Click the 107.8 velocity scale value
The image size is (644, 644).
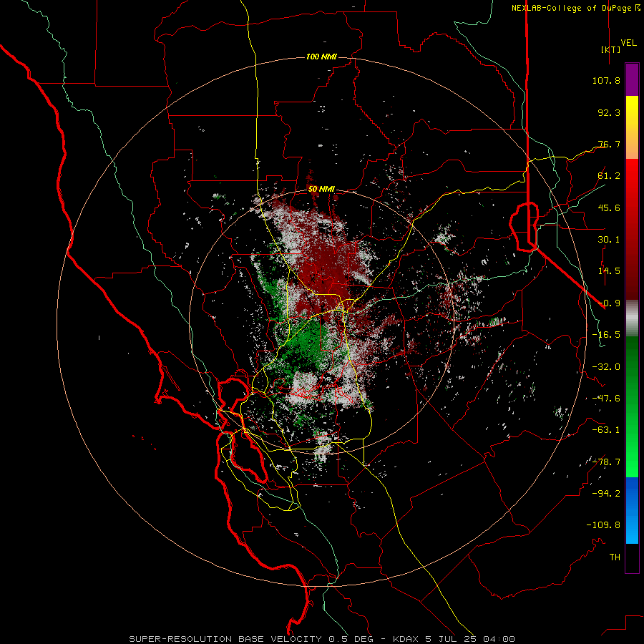coord(606,80)
